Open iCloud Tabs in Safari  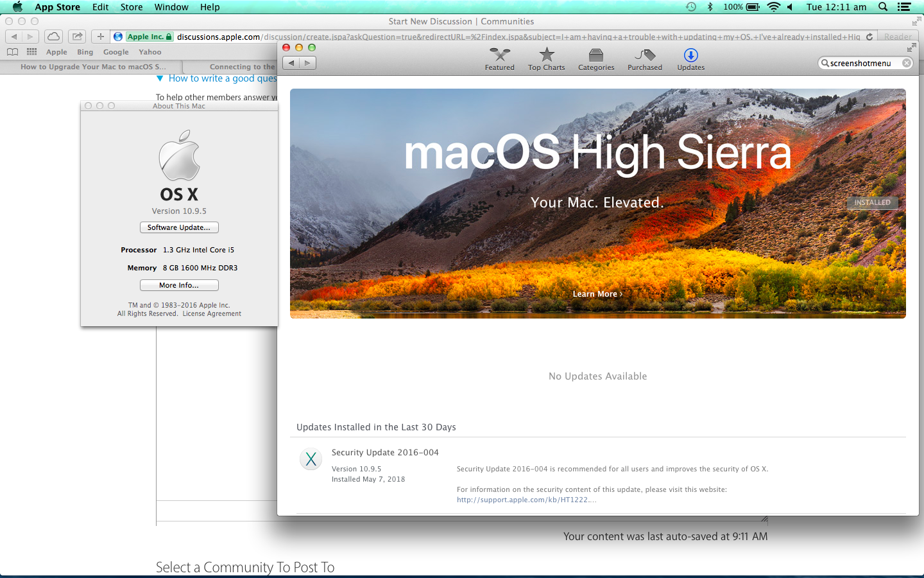[54, 37]
